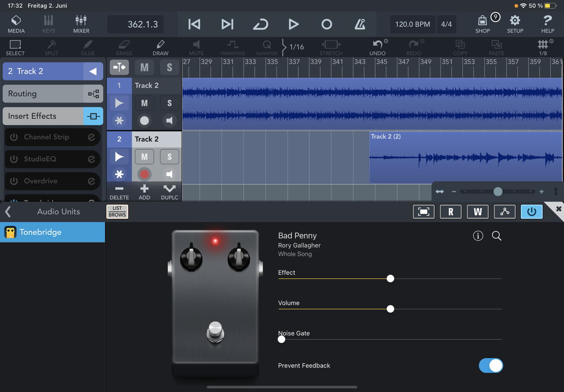Toggle power on the Overdrive insert
The width and height of the screenshot is (564, 392).
coord(14,181)
